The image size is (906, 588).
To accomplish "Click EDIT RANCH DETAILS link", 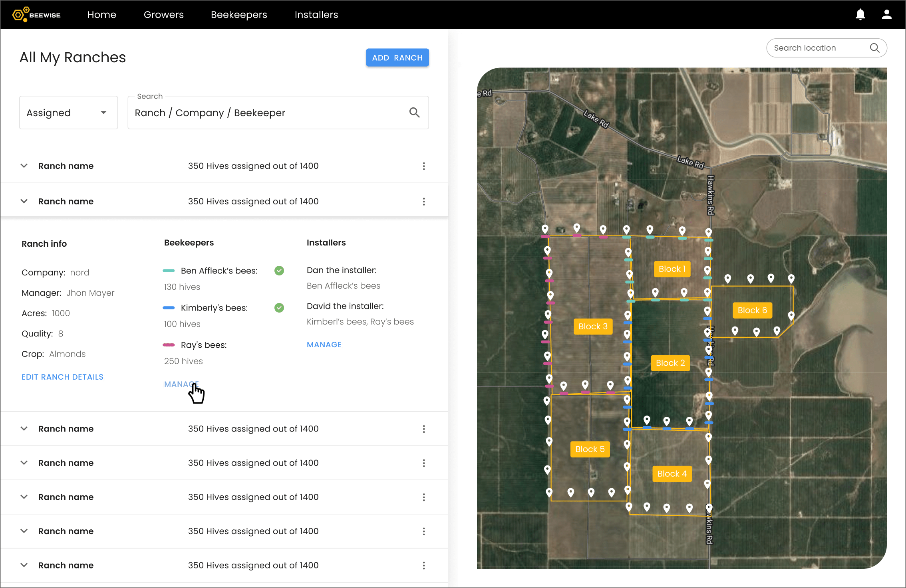I will [x=62, y=377].
